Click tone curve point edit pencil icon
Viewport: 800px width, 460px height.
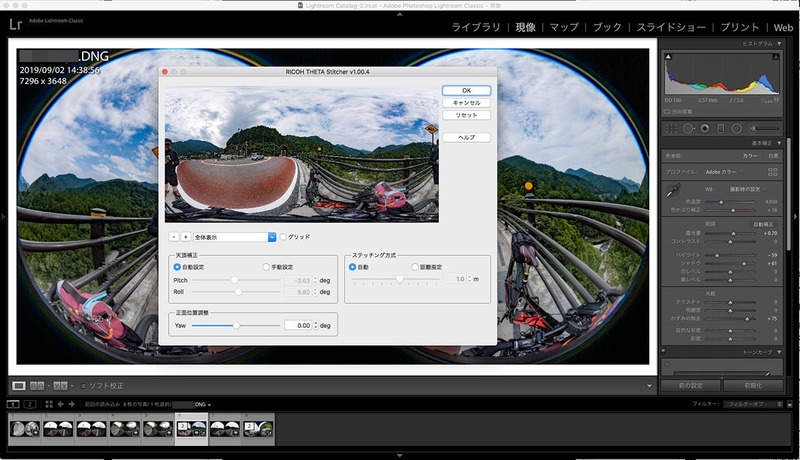click(769, 373)
